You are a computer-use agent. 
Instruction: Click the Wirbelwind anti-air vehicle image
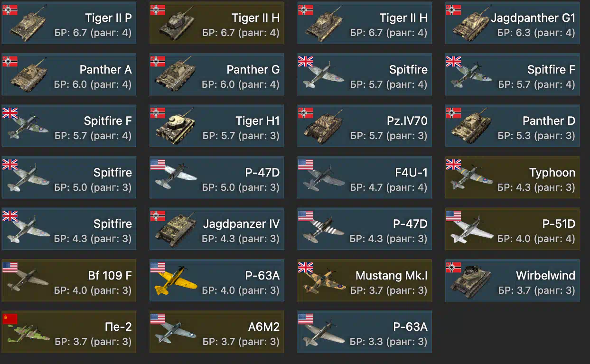[x=469, y=281]
